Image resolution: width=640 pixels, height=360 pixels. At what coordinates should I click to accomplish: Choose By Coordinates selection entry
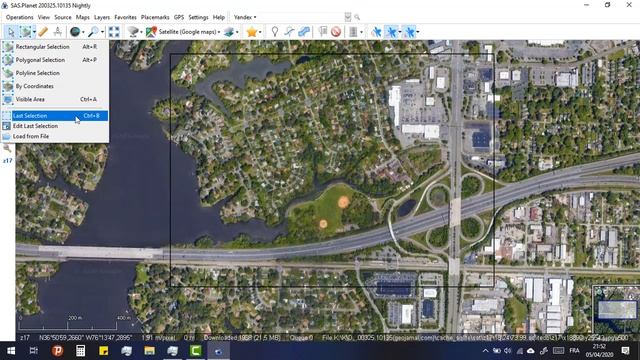(x=55, y=86)
